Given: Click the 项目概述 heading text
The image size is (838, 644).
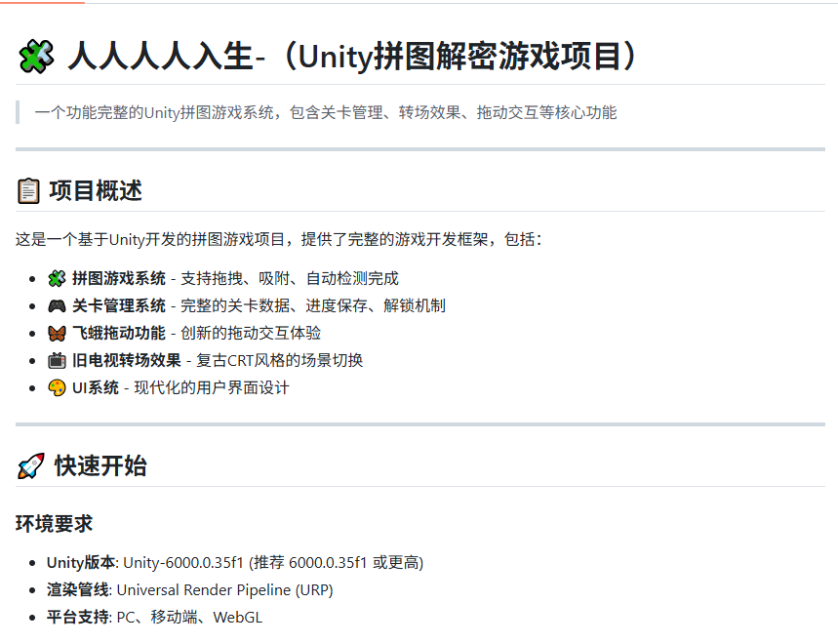Looking at the screenshot, I should click(96, 191).
